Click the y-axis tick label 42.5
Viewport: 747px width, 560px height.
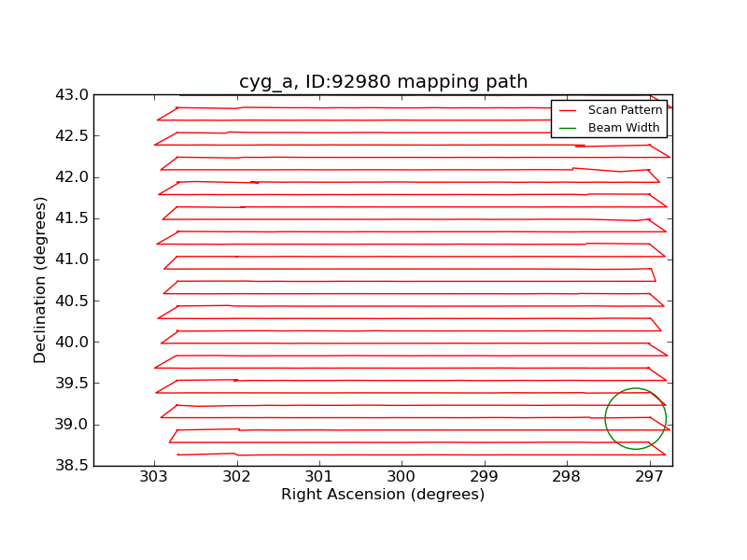coord(71,136)
